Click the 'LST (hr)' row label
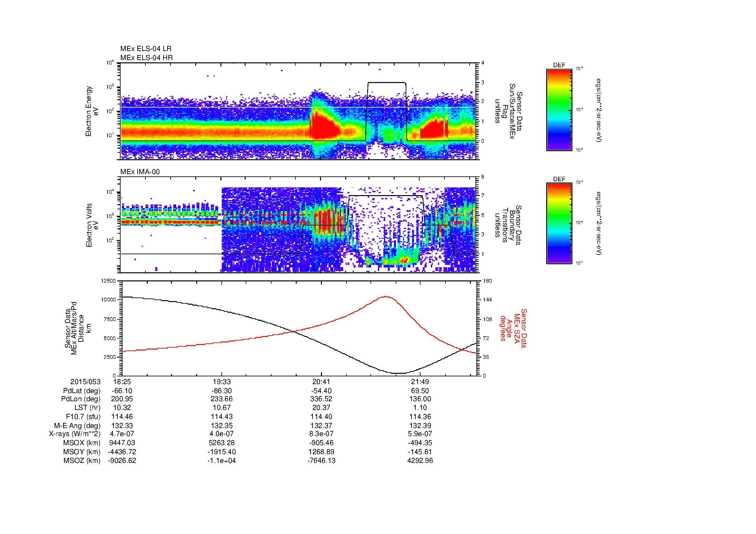The height and width of the screenshot is (534, 756). [x=87, y=408]
